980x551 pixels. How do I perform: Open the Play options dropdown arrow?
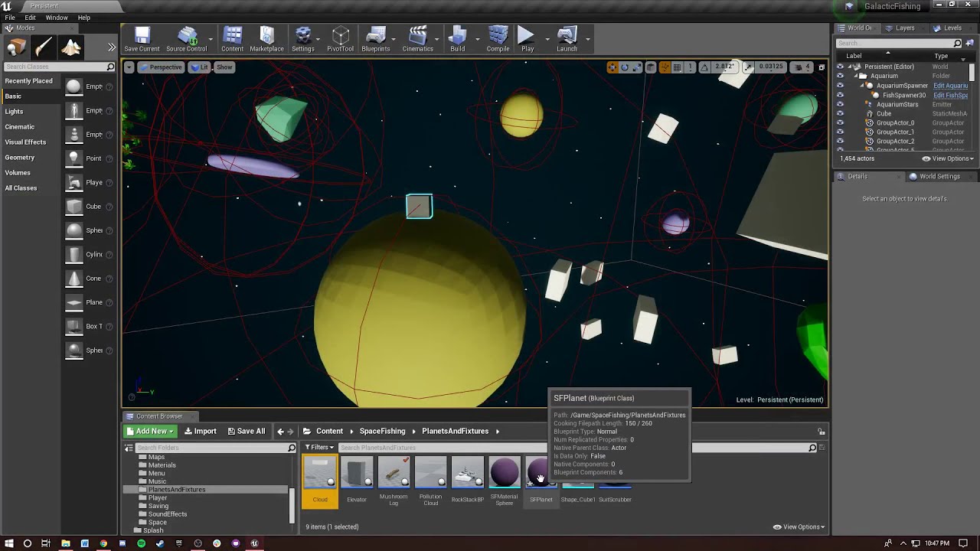click(x=547, y=38)
